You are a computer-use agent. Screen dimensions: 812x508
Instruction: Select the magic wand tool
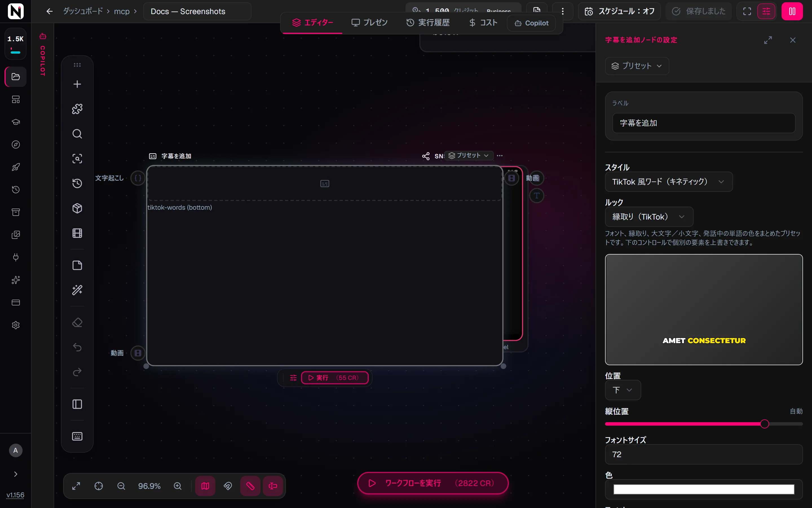pos(77,290)
